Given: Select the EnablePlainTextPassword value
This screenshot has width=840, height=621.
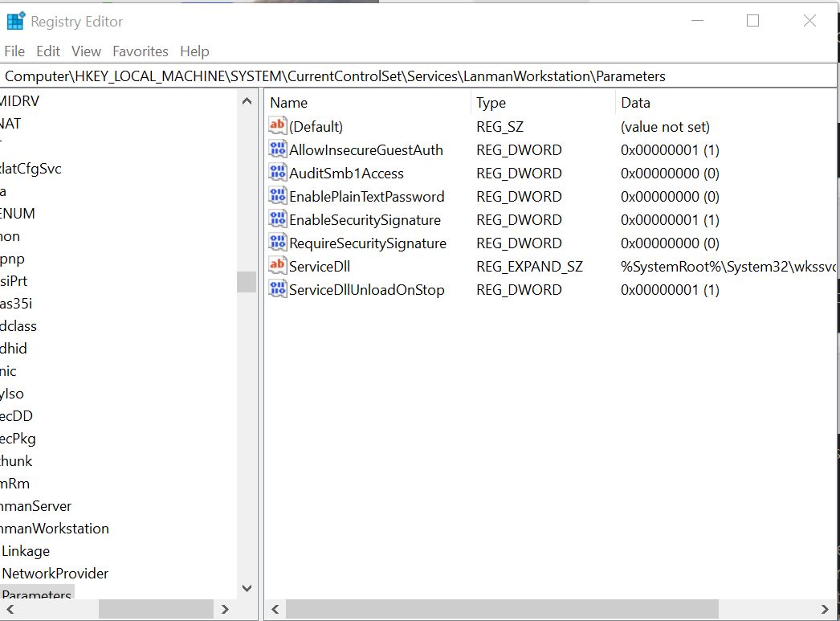Looking at the screenshot, I should click(x=367, y=197).
